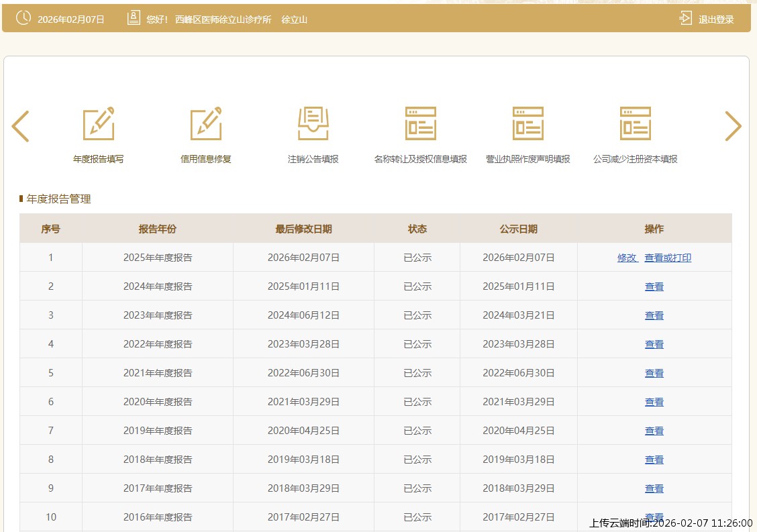Advance carousel with the right arrow
Image resolution: width=757 pixels, height=532 pixels.
pyautogui.click(x=733, y=126)
